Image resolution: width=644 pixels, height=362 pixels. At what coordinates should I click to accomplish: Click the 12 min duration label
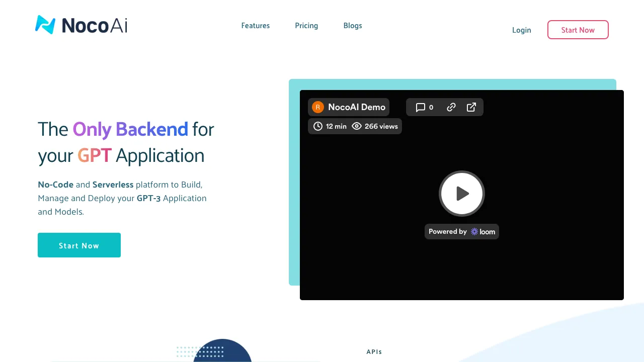coord(336,126)
